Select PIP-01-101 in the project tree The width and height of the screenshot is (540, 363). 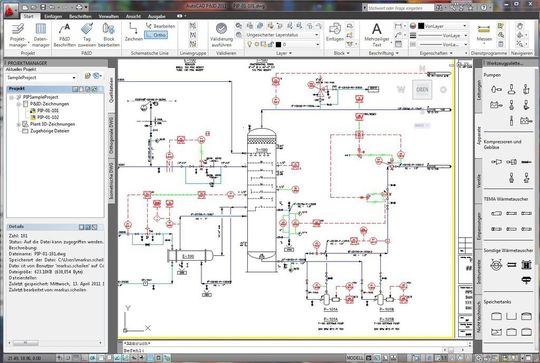(x=48, y=111)
